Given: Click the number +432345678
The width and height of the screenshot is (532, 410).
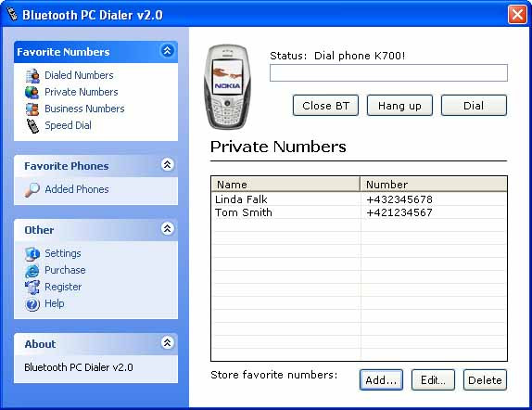Looking at the screenshot, I should click(399, 199).
